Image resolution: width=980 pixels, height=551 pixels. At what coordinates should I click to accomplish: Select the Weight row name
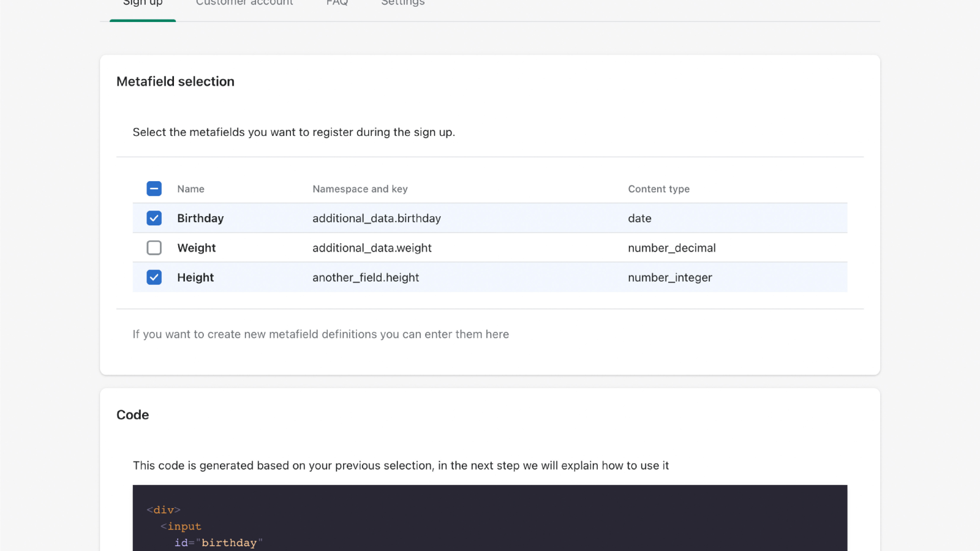[x=196, y=248]
